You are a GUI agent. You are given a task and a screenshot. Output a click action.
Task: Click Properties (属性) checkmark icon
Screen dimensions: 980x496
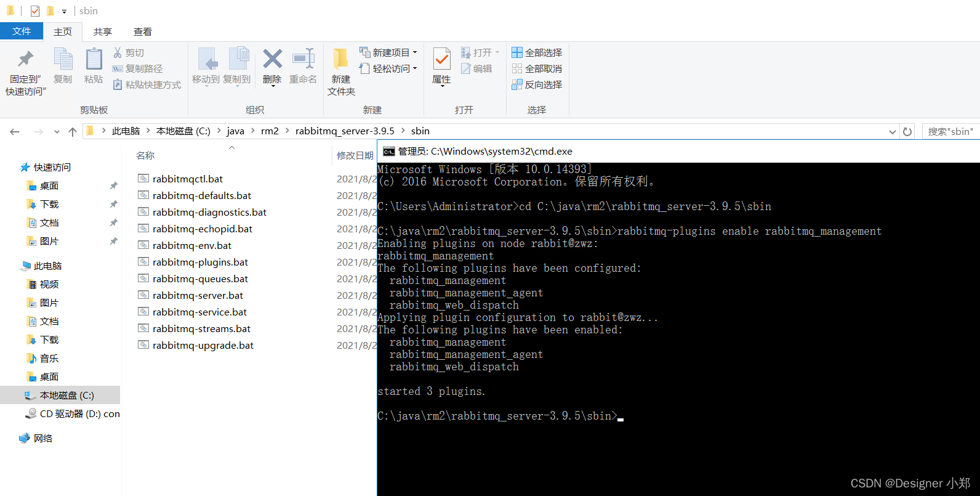pyautogui.click(x=441, y=59)
